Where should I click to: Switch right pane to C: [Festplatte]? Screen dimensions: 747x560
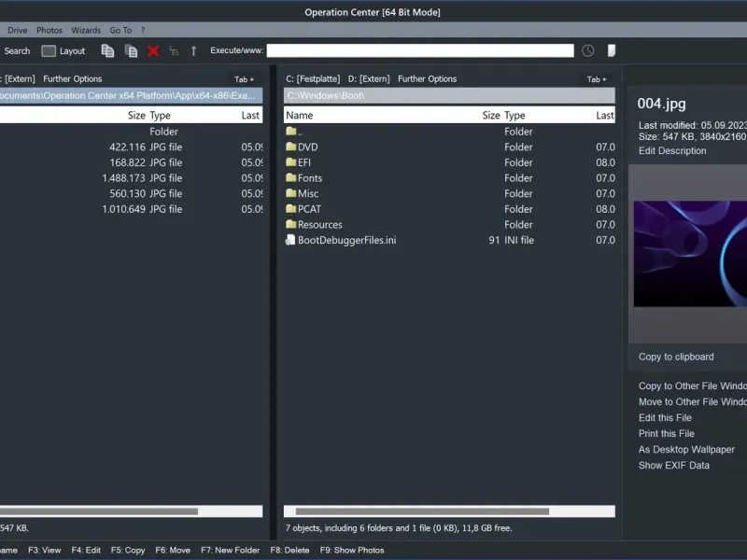click(313, 79)
